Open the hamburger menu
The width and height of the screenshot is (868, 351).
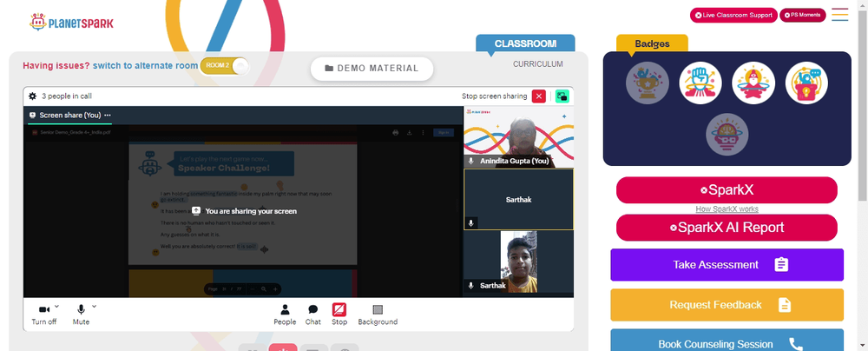click(x=839, y=15)
